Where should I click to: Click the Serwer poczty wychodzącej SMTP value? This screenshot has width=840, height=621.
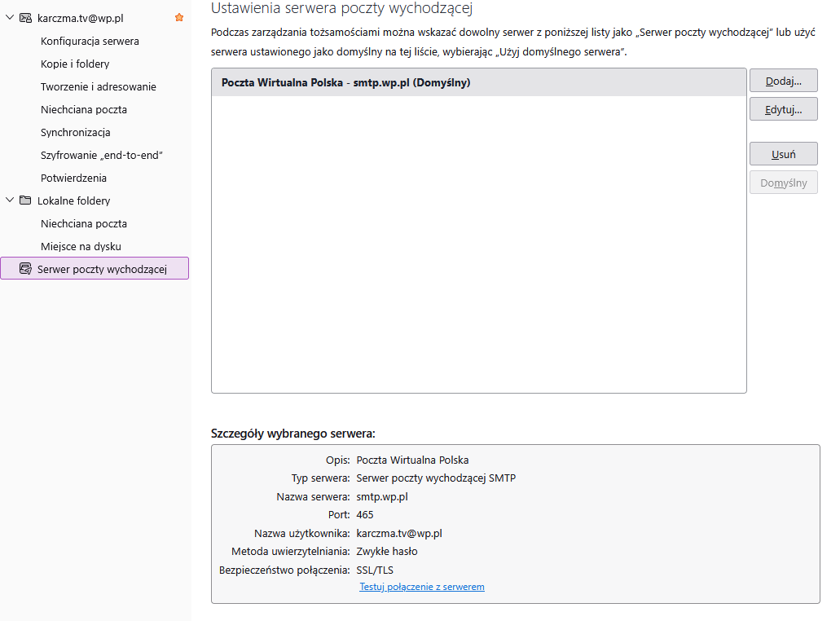click(436, 478)
